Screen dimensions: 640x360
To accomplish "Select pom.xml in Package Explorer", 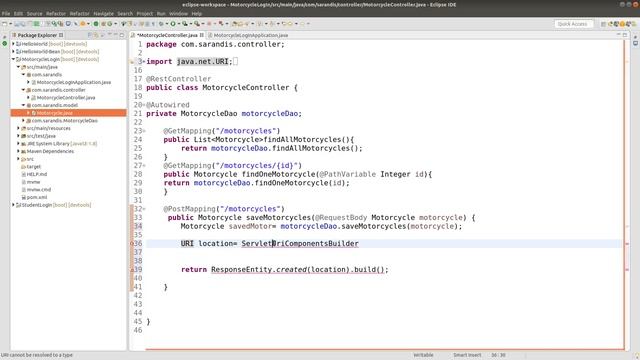I will [x=36, y=197].
